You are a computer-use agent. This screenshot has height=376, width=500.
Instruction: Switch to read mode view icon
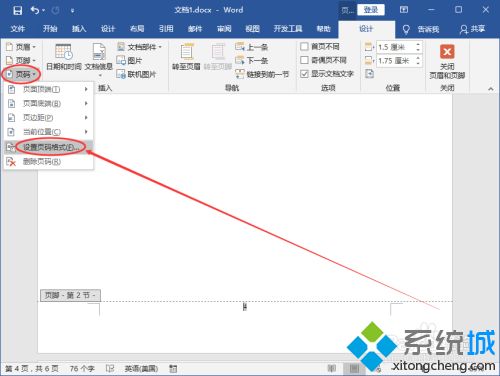(332, 368)
